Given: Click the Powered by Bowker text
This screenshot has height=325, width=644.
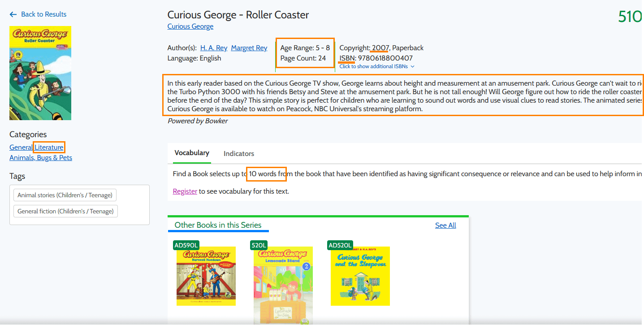Looking at the screenshot, I should point(198,121).
